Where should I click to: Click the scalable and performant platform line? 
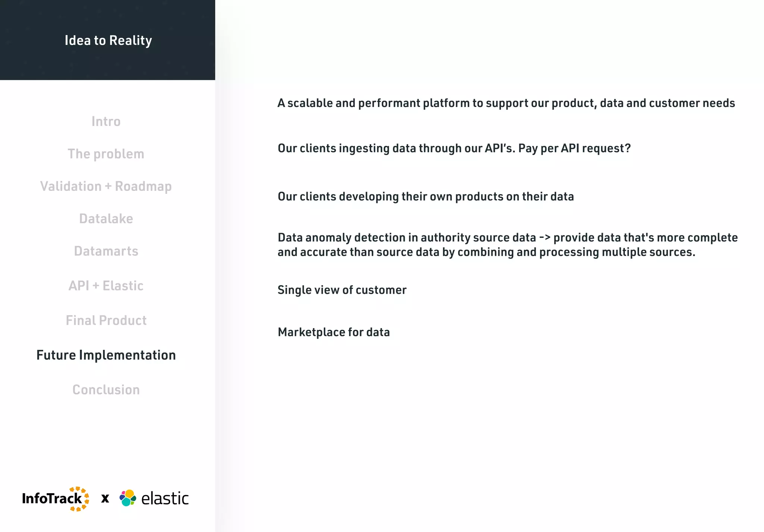click(x=506, y=103)
